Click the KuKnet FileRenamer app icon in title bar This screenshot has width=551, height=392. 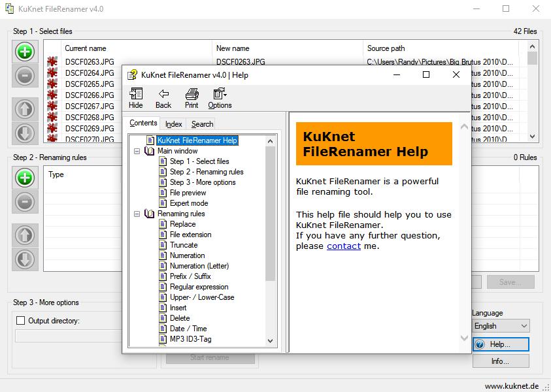click(x=10, y=8)
